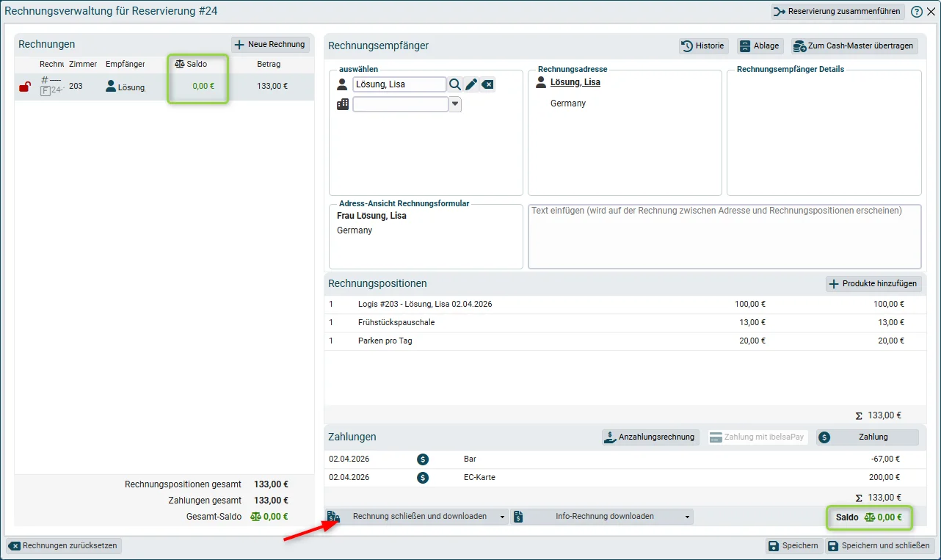Click Speichern button

[x=793, y=545]
